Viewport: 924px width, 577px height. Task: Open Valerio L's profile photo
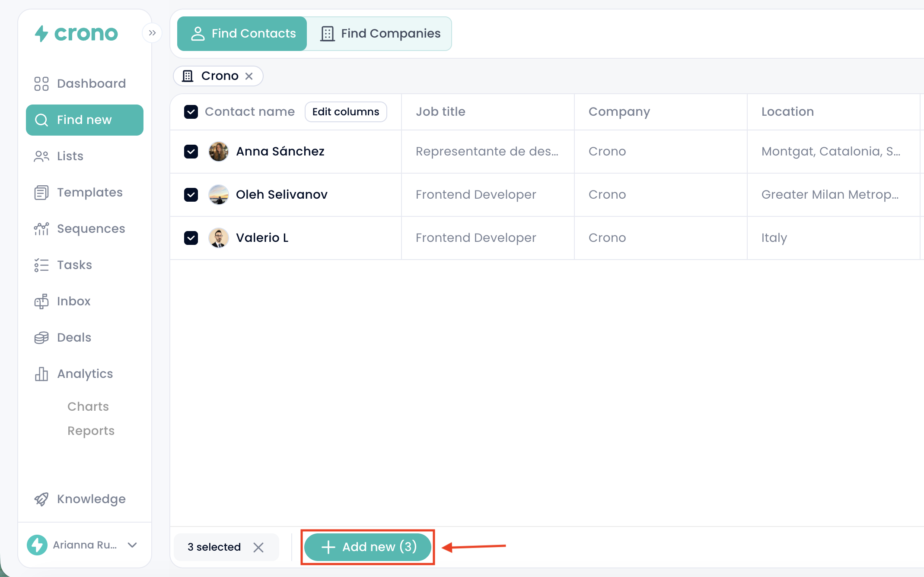(219, 238)
